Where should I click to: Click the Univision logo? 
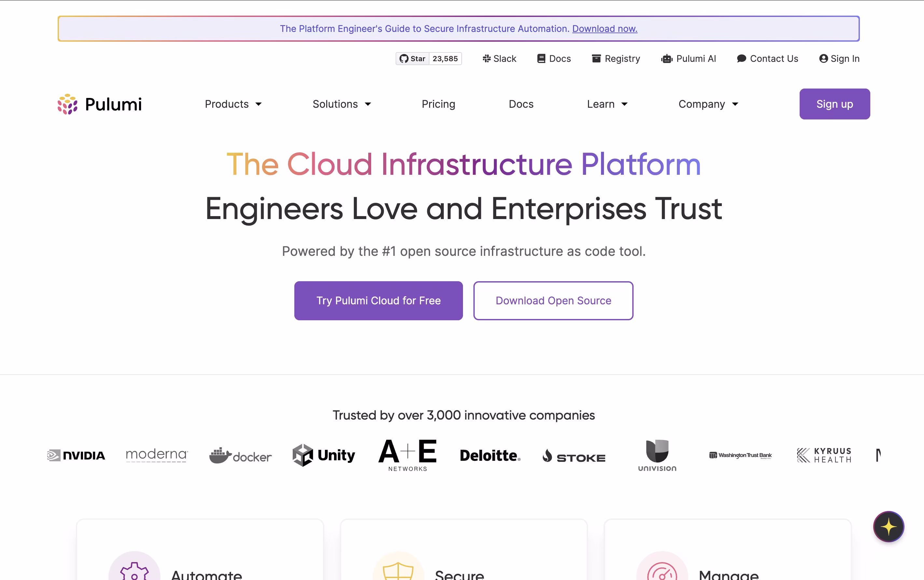[x=657, y=455]
